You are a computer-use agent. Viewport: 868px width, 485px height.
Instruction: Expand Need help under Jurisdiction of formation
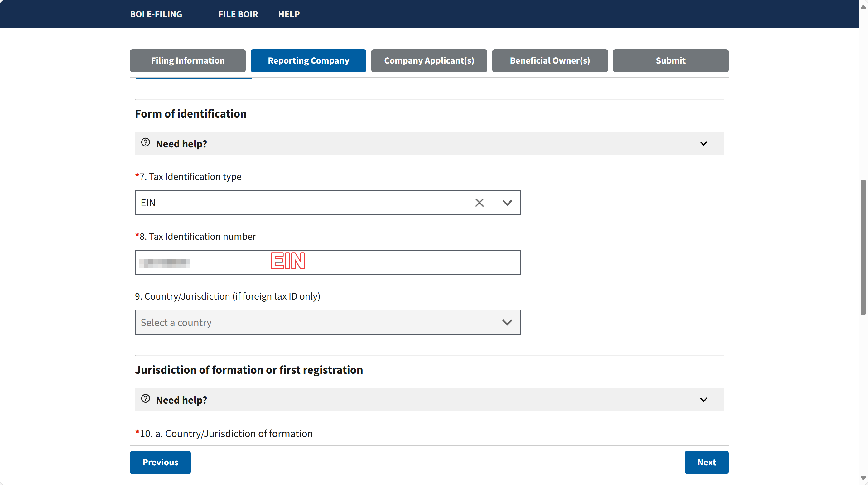(429, 400)
